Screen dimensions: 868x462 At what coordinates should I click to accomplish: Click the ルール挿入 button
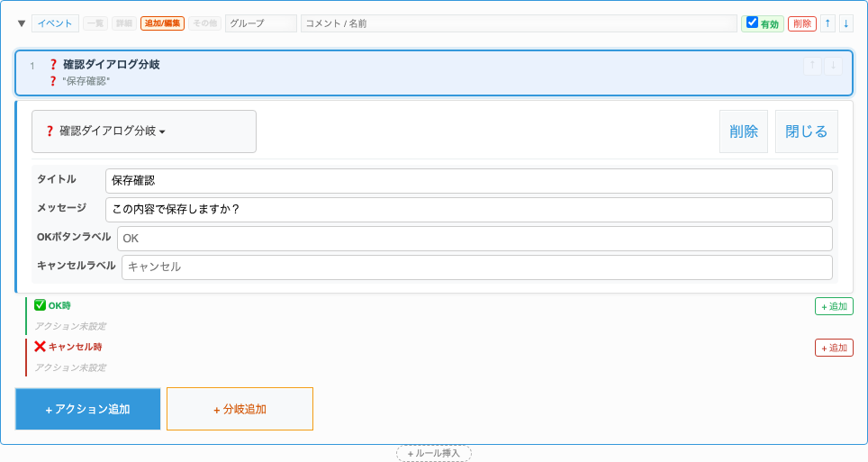click(x=434, y=453)
